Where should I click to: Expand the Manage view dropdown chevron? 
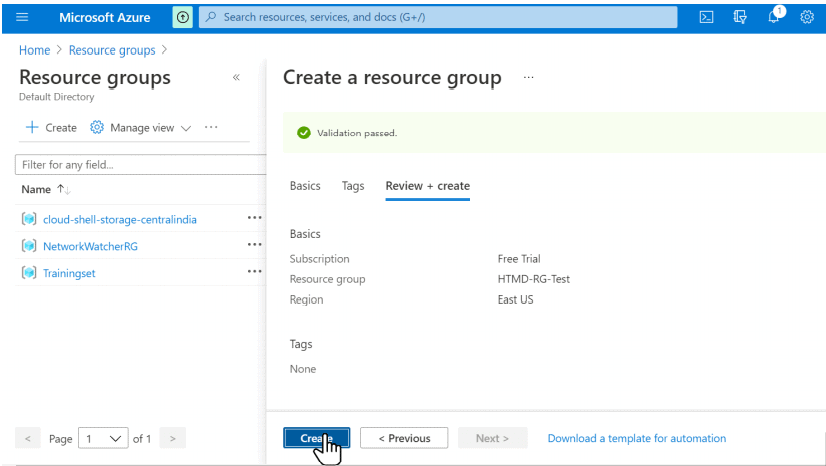click(186, 128)
